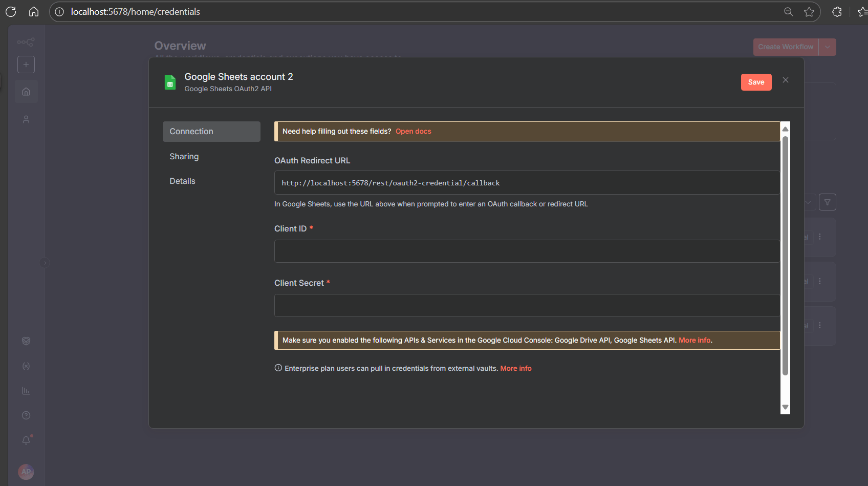The image size is (868, 486).
Task: Click the zoom magnifier in address bar
Action: click(x=789, y=12)
